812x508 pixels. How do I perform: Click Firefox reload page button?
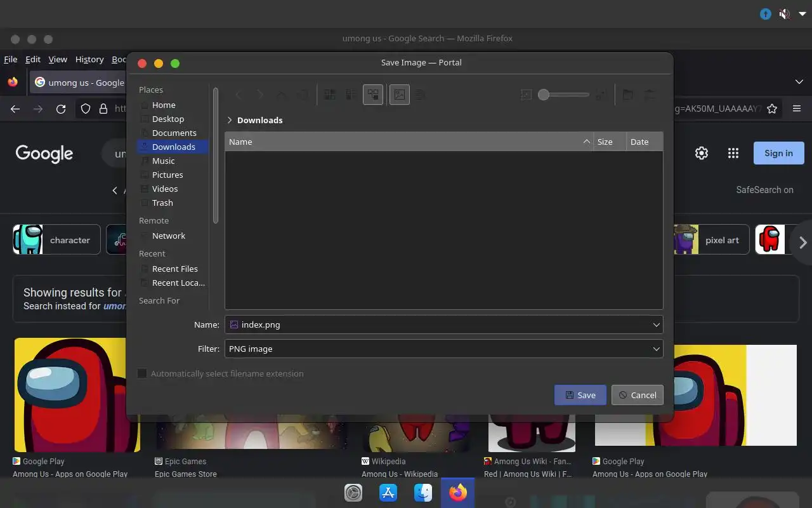tap(61, 109)
